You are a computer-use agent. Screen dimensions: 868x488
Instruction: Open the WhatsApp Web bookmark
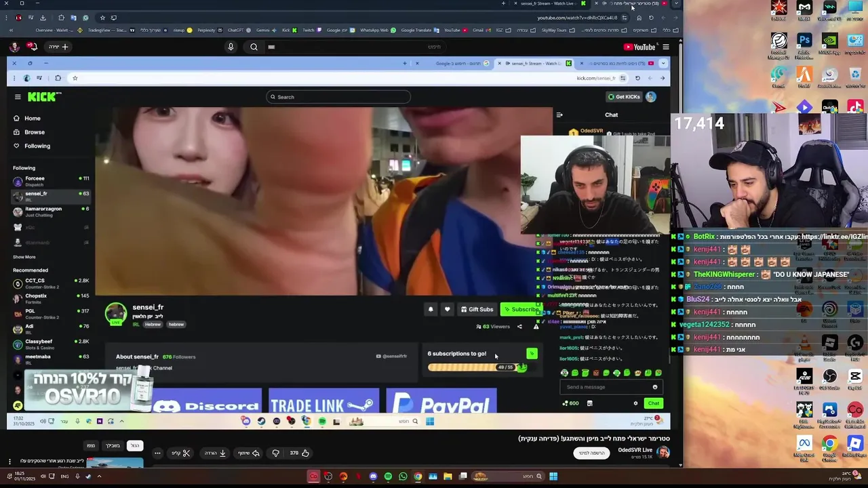click(x=378, y=30)
